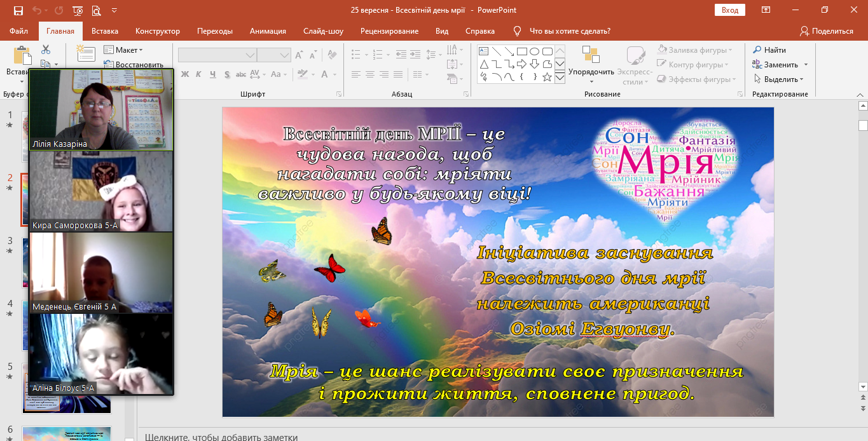Select the down block arrow shape
The width and height of the screenshot is (868, 441).
tap(534, 64)
